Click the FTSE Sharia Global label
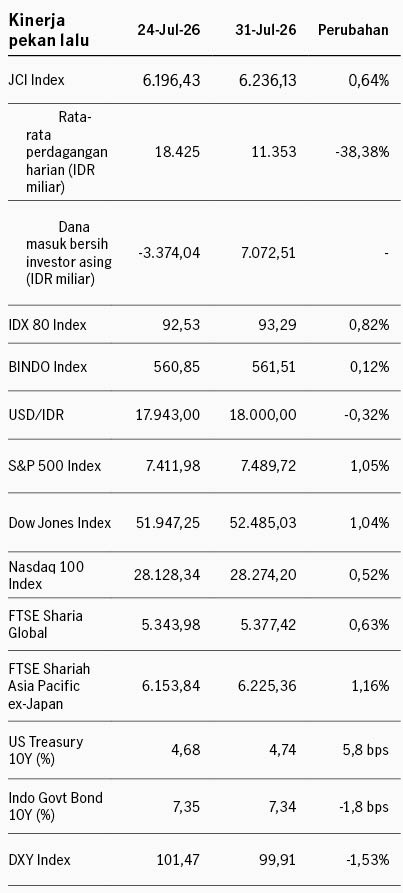 [45, 624]
